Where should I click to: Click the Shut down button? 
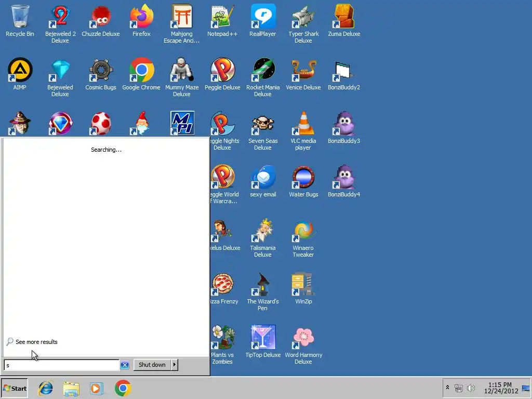point(152,365)
